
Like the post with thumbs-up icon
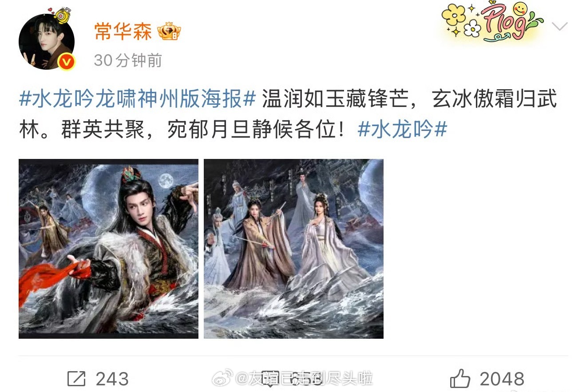[460, 379]
